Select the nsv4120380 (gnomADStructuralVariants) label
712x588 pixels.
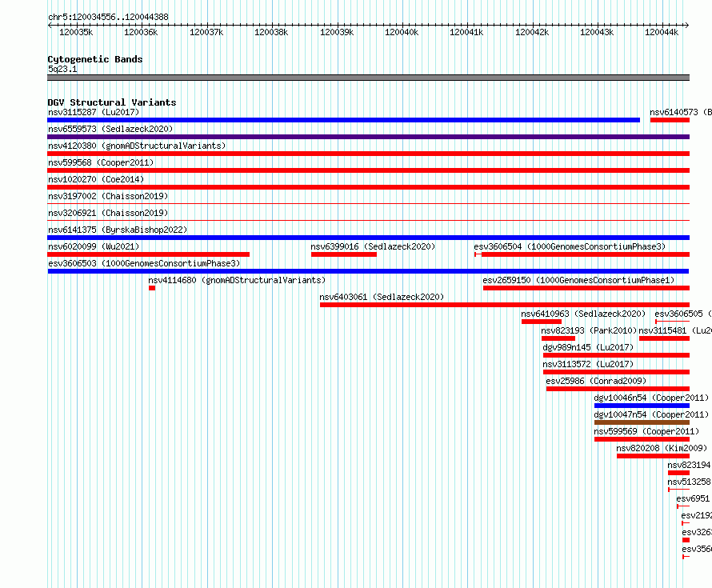[137, 146]
